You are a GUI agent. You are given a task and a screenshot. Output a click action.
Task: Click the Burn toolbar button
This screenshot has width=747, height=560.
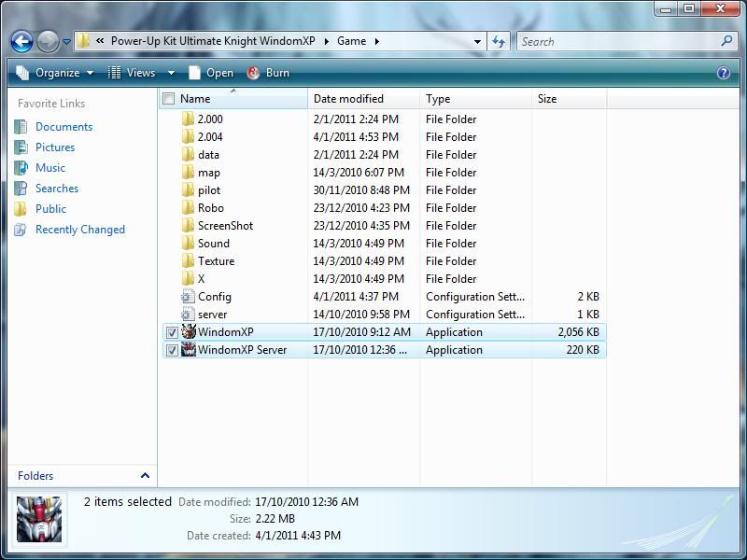[x=269, y=73]
